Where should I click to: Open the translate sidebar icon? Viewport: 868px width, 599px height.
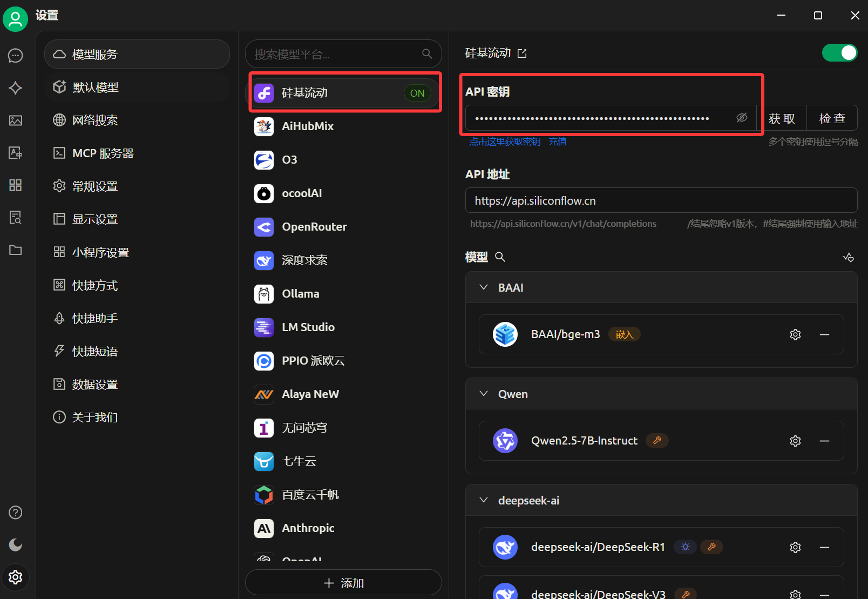tap(16, 153)
